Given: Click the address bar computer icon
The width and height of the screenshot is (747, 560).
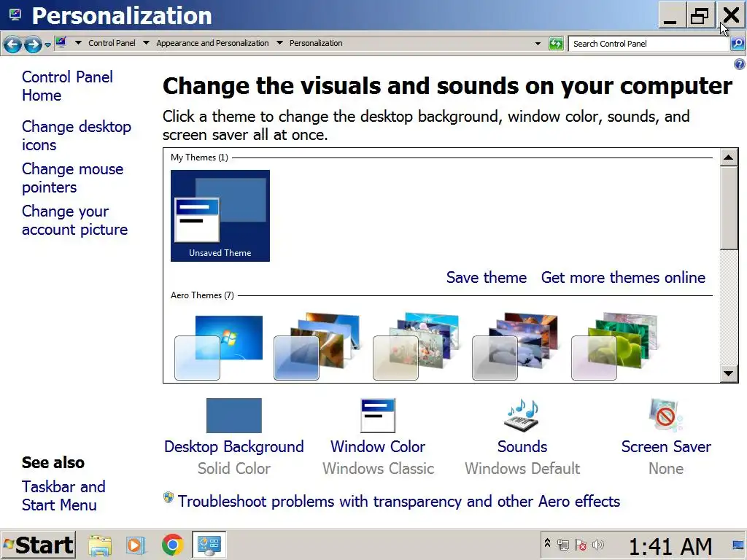Looking at the screenshot, I should [x=61, y=43].
